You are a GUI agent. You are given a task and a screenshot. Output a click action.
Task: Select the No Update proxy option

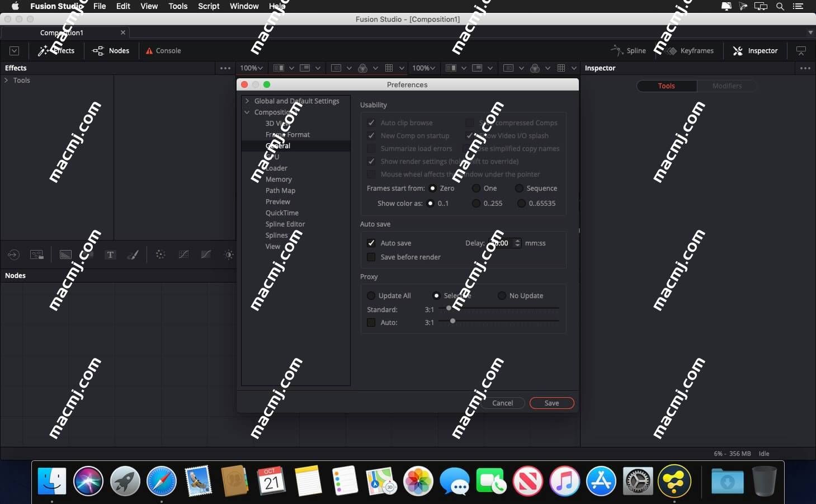[502, 295]
